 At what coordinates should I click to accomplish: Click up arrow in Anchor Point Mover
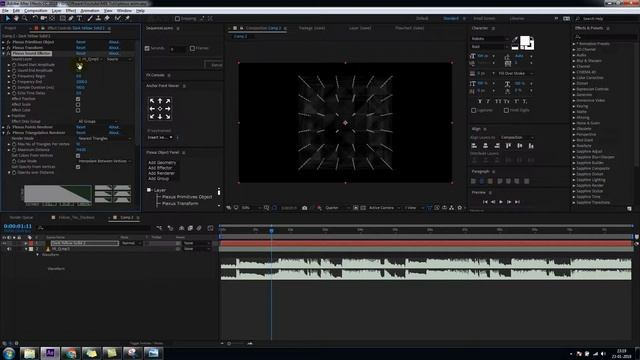[x=160, y=101]
